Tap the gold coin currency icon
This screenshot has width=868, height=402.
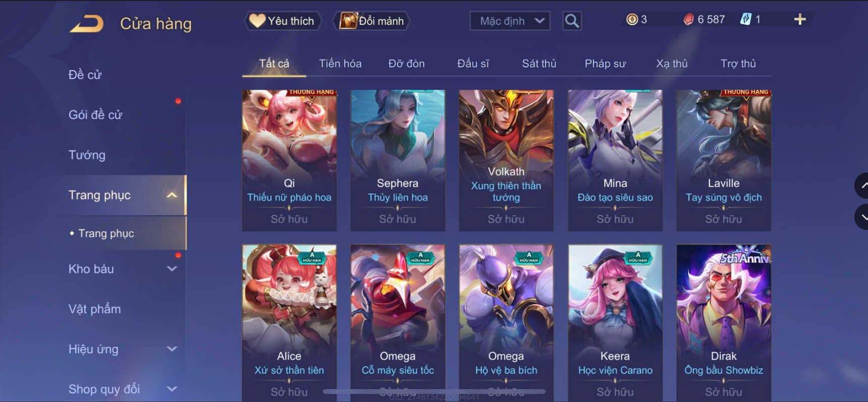(632, 20)
